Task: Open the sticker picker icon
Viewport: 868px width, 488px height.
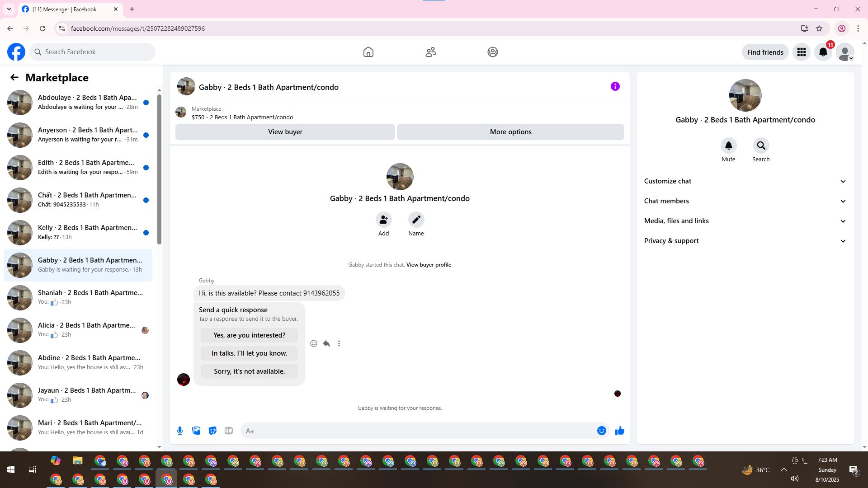Action: click(x=212, y=431)
